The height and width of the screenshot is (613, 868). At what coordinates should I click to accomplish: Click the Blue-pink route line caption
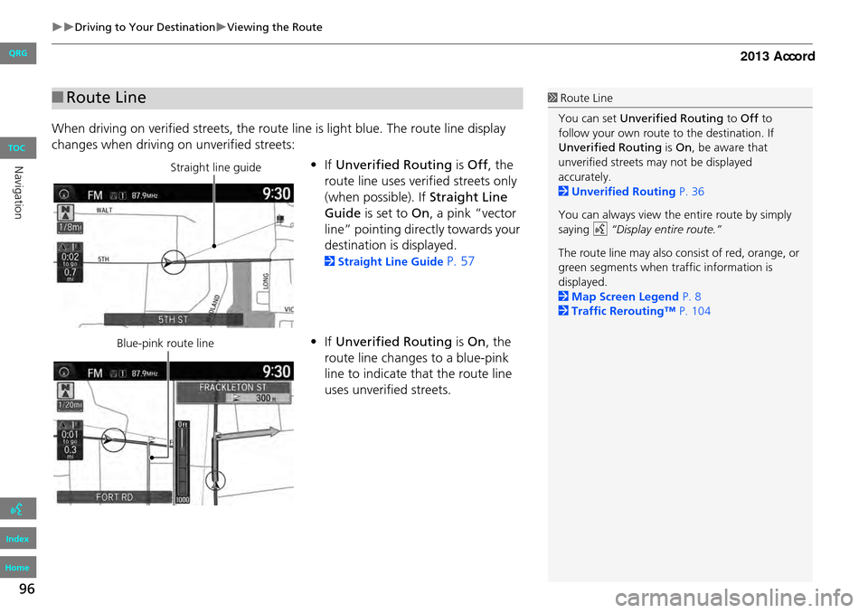pos(165,344)
